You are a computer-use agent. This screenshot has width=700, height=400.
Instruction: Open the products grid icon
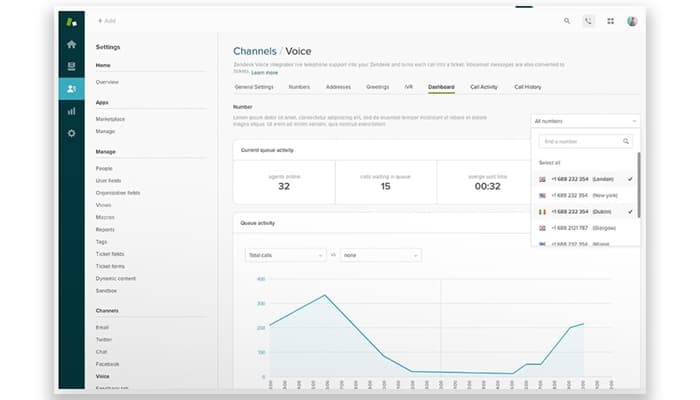610,20
